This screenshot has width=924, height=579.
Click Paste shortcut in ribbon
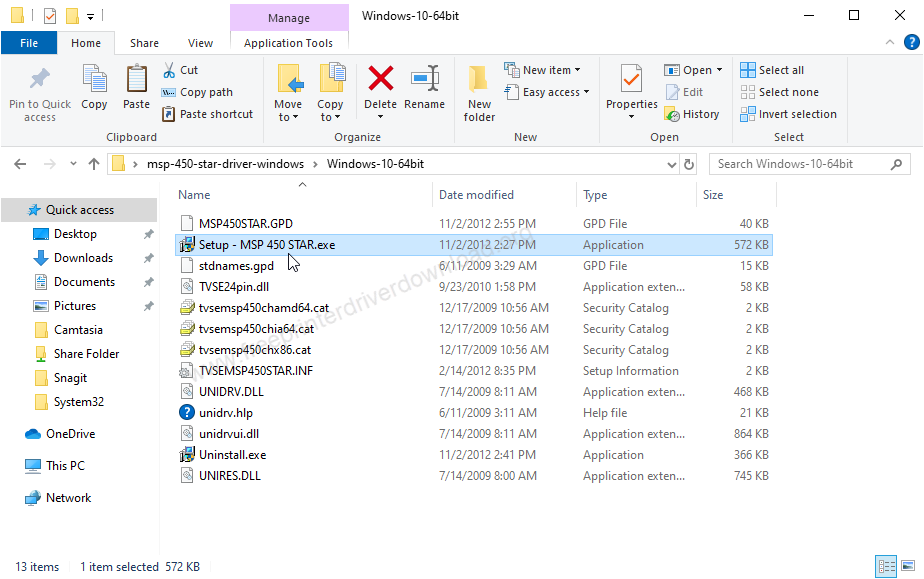click(x=207, y=114)
